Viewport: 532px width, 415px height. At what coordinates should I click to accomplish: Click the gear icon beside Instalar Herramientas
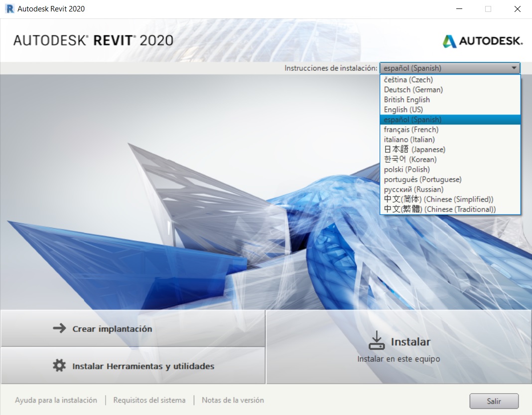[59, 366]
